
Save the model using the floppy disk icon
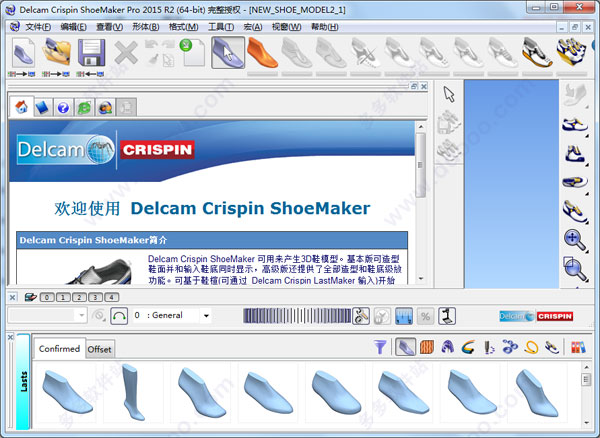point(91,53)
